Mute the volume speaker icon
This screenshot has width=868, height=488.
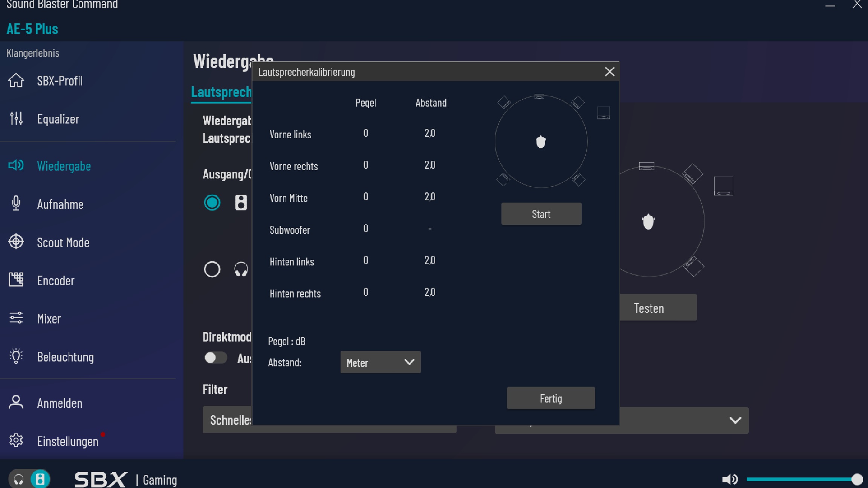(729, 479)
